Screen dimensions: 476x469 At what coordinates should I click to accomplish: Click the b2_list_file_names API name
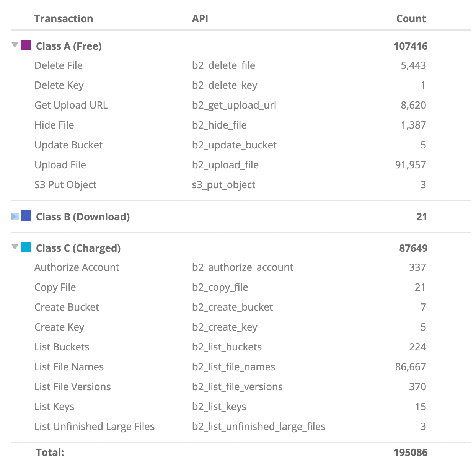point(233,367)
